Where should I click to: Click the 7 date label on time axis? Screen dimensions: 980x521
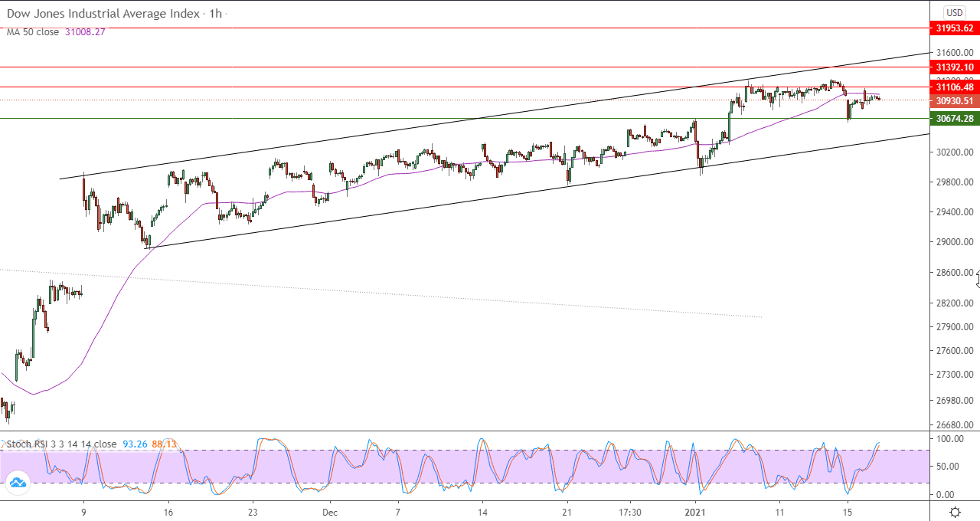click(x=398, y=511)
